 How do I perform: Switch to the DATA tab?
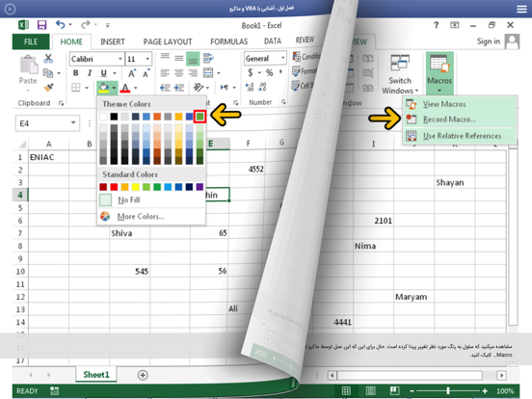(x=273, y=41)
